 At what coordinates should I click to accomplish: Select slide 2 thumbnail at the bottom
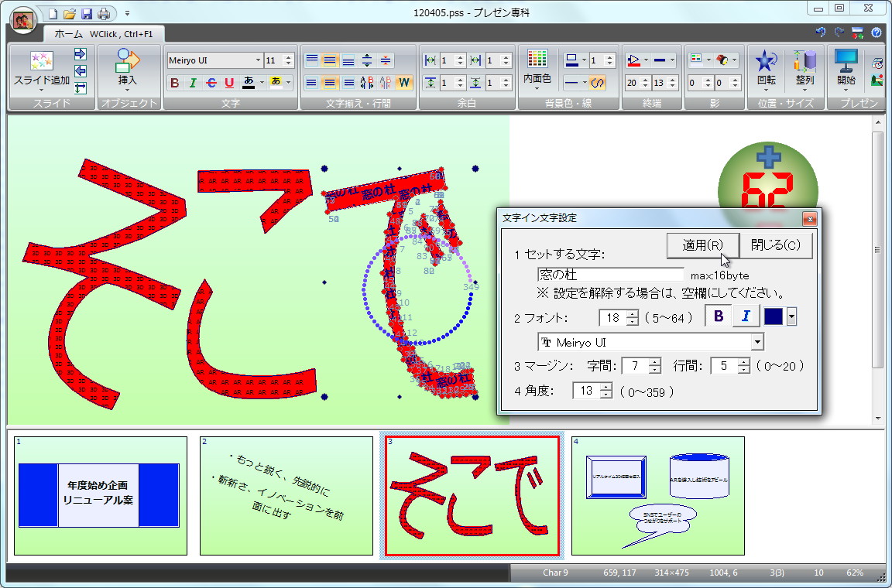pyautogui.click(x=286, y=496)
